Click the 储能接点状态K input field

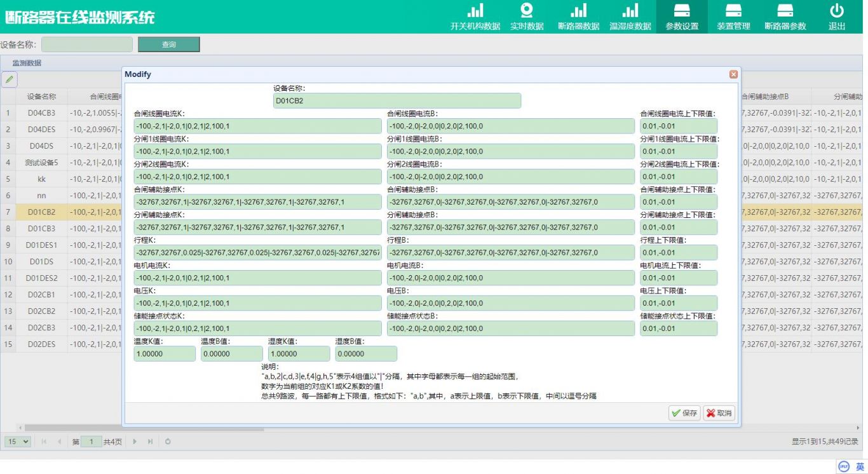click(x=257, y=328)
